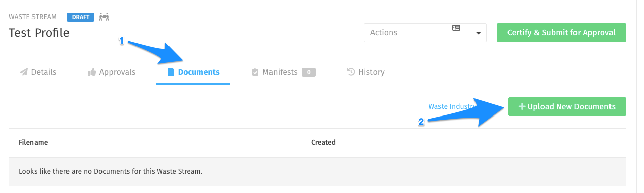Click the Documents file icon
Image resolution: width=644 pixels, height=193 pixels.
(171, 72)
